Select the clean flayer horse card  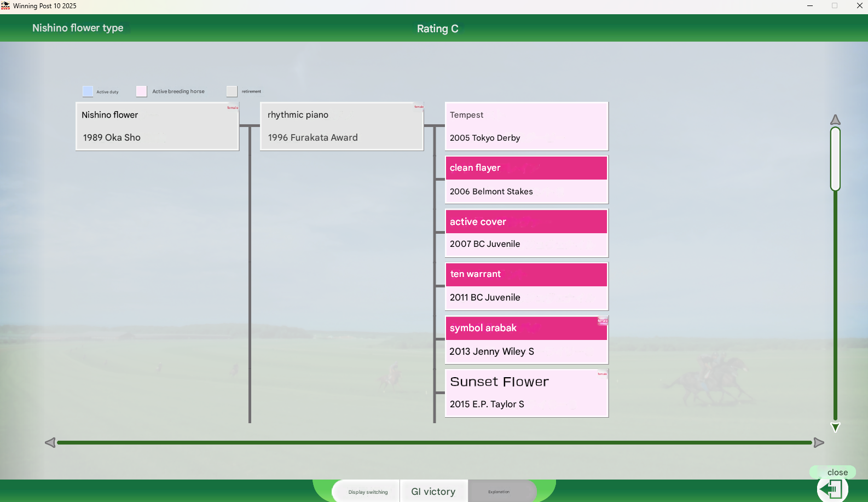(x=526, y=180)
